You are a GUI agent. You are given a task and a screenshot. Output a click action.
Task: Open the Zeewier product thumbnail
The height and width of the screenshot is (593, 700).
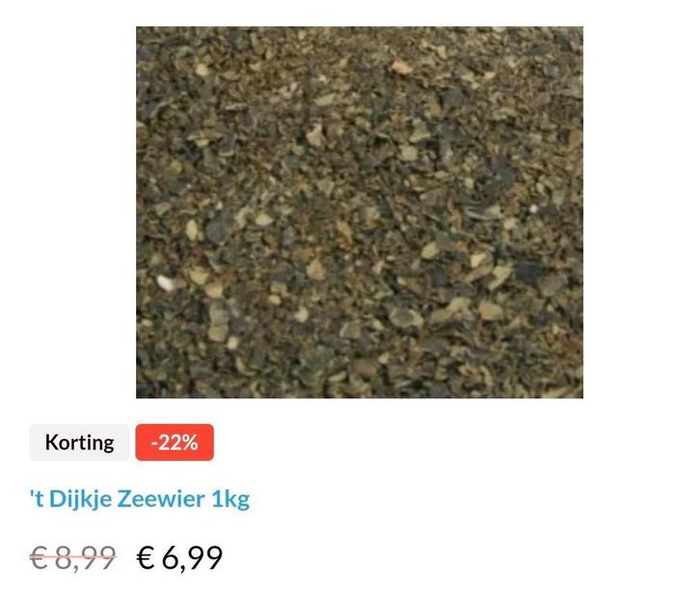coord(360,212)
